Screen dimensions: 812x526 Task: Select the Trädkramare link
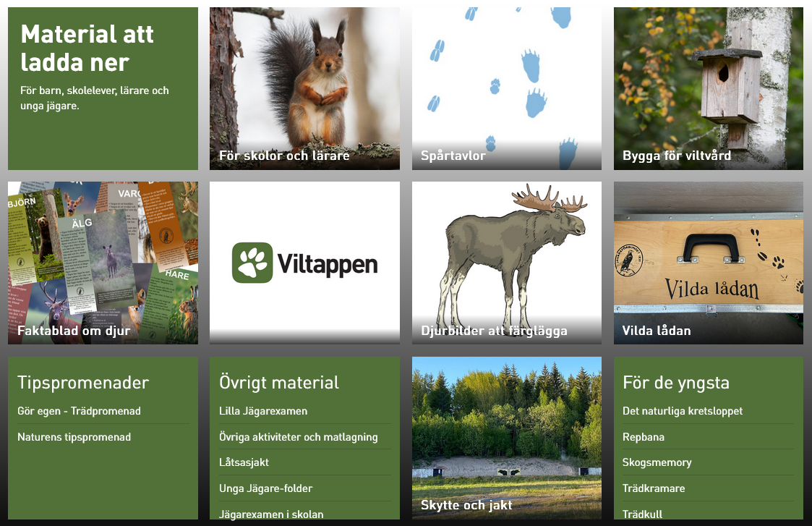click(654, 488)
